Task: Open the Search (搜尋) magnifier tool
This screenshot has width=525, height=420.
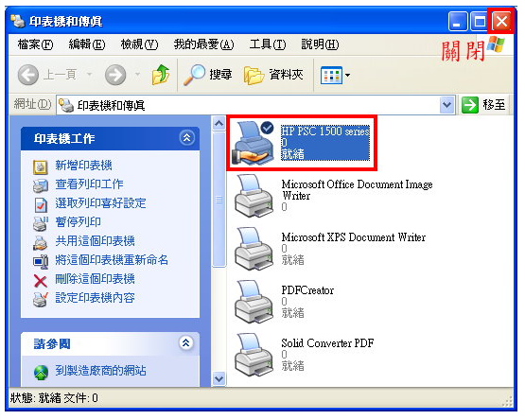Action: 208,75
